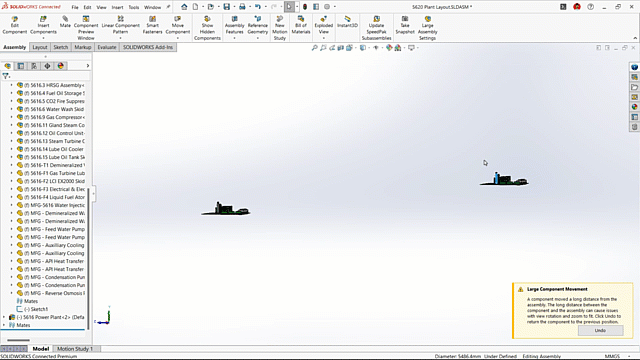Open Assembly Features tool
This screenshot has height=360, width=640.
point(234,25)
